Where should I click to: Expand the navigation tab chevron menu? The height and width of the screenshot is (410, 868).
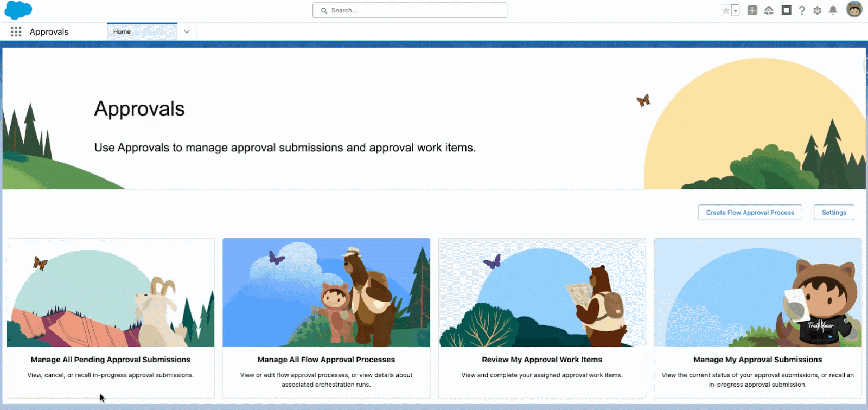[187, 32]
